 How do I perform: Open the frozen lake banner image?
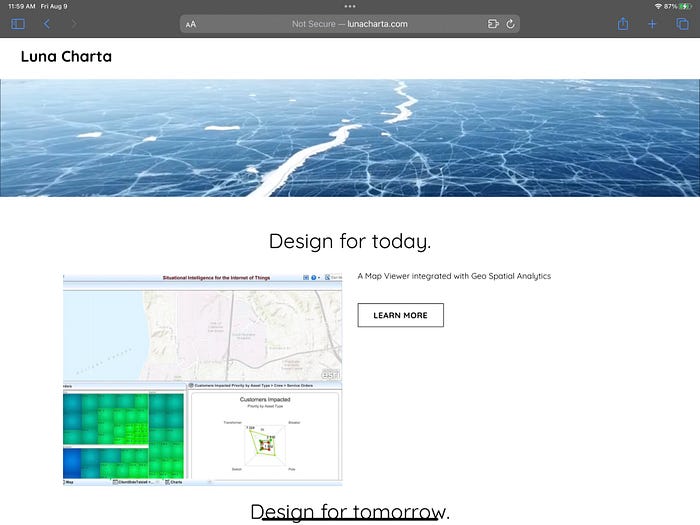[350, 138]
